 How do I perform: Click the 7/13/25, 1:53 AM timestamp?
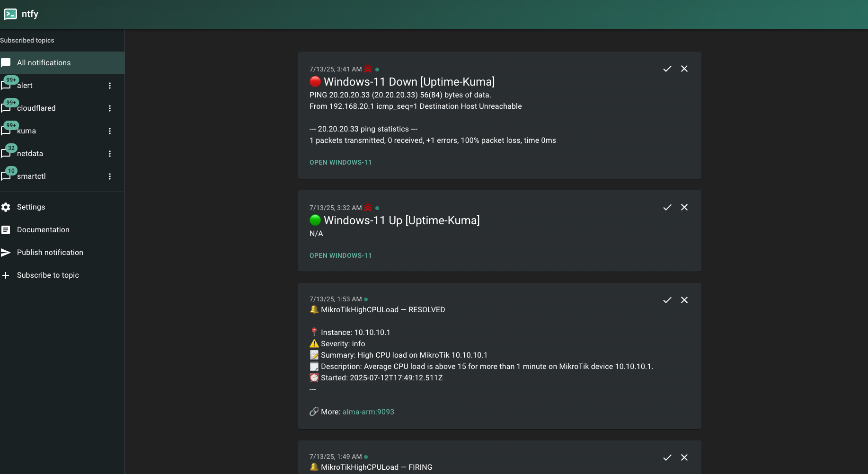tap(336, 299)
